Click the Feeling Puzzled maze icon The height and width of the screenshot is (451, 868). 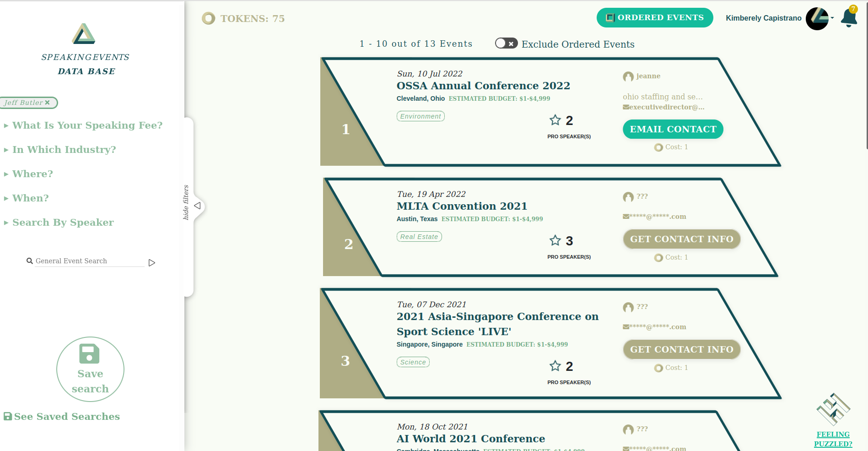click(x=833, y=409)
